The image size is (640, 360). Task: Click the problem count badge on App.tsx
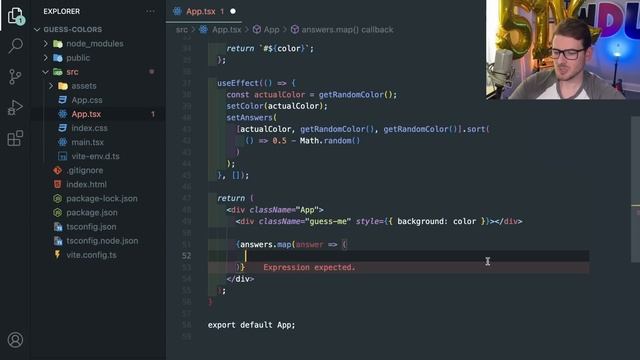[153, 114]
